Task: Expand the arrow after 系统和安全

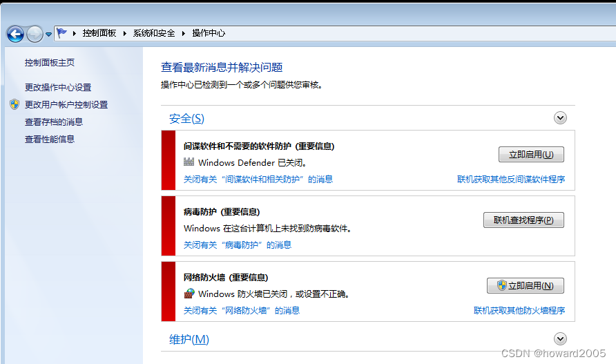Action: [x=183, y=33]
